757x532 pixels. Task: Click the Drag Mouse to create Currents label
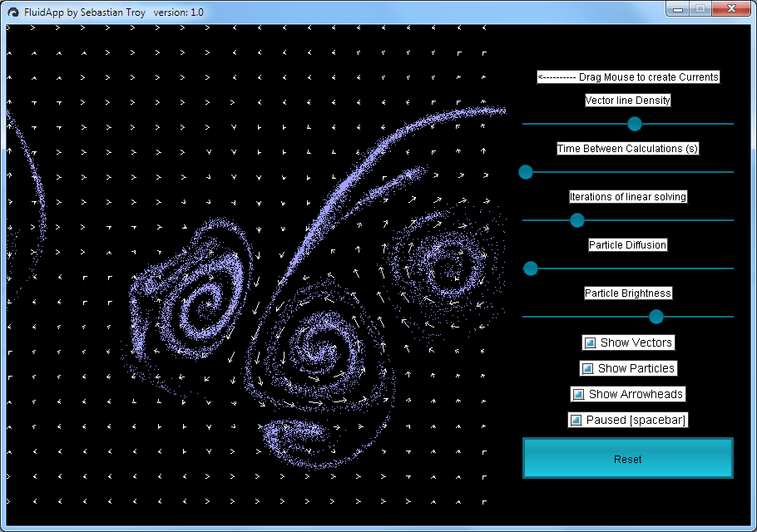click(628, 77)
